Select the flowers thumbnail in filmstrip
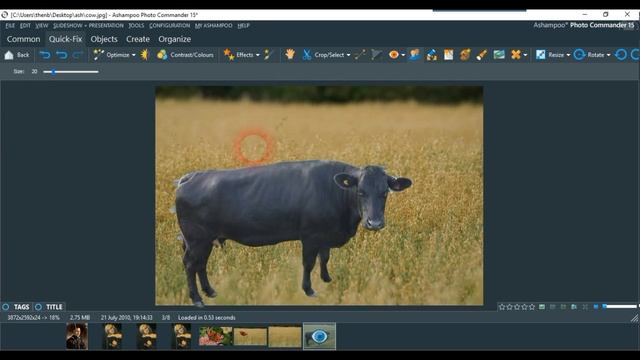This screenshot has height=360, width=640. click(216, 336)
